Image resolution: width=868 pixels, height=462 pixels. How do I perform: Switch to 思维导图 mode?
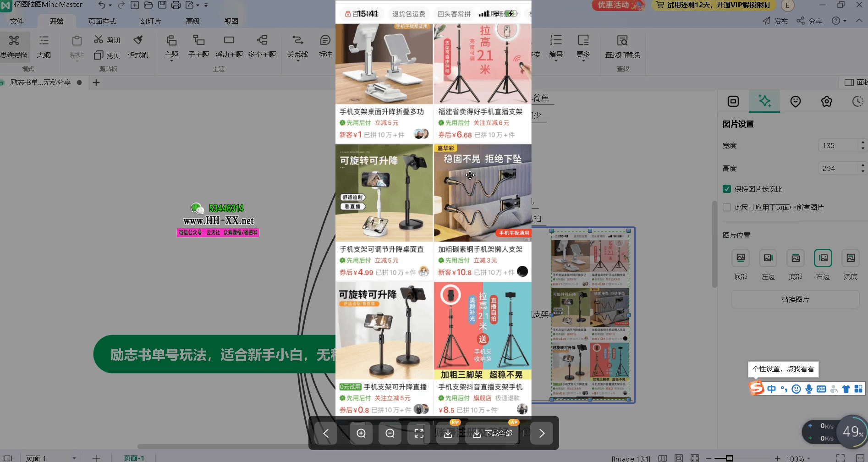14,47
